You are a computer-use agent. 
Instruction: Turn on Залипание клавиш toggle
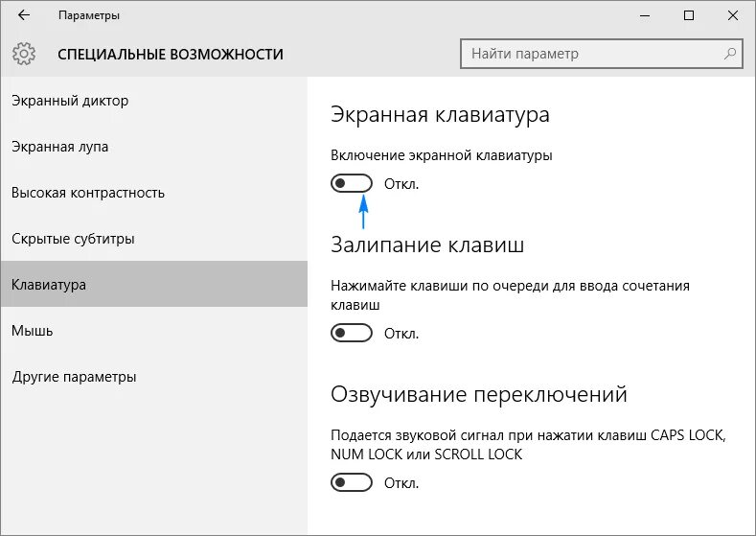click(x=352, y=333)
